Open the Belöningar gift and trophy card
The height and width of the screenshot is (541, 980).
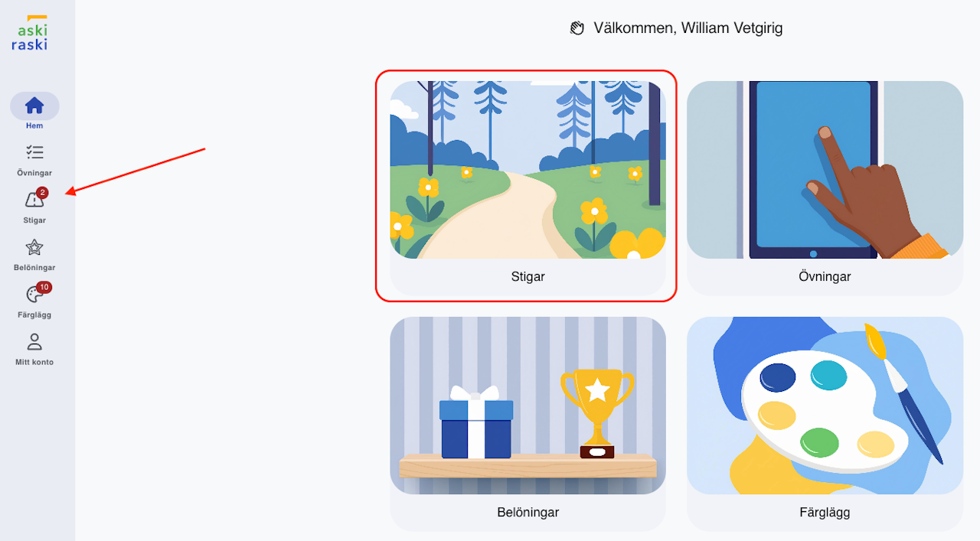point(528,424)
